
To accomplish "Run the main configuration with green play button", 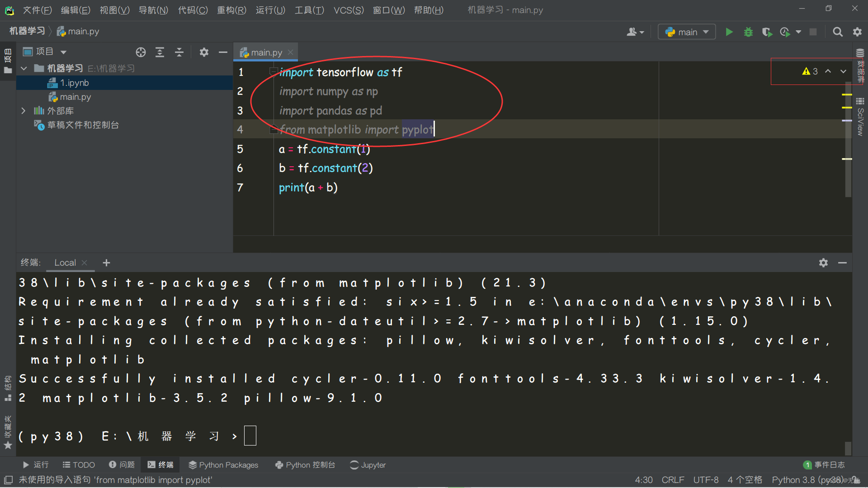I will (x=729, y=32).
